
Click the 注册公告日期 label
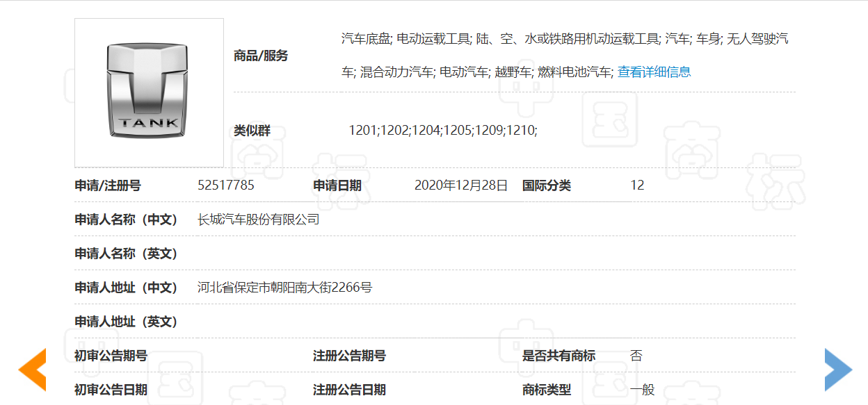pyautogui.click(x=349, y=390)
